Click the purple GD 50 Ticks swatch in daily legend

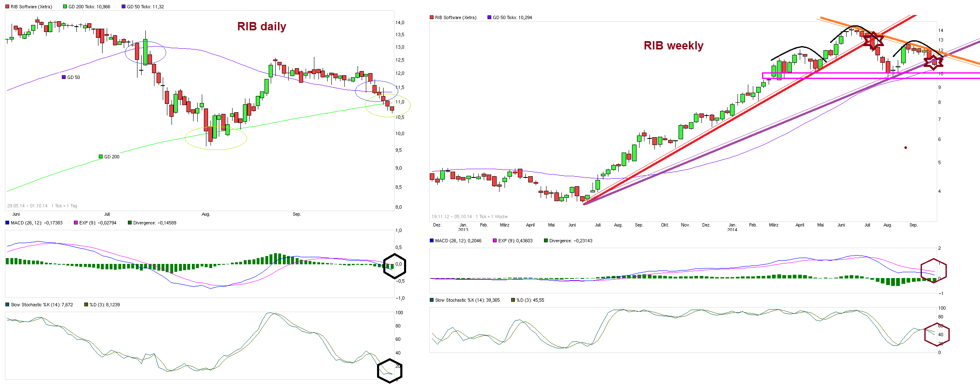[x=123, y=7]
